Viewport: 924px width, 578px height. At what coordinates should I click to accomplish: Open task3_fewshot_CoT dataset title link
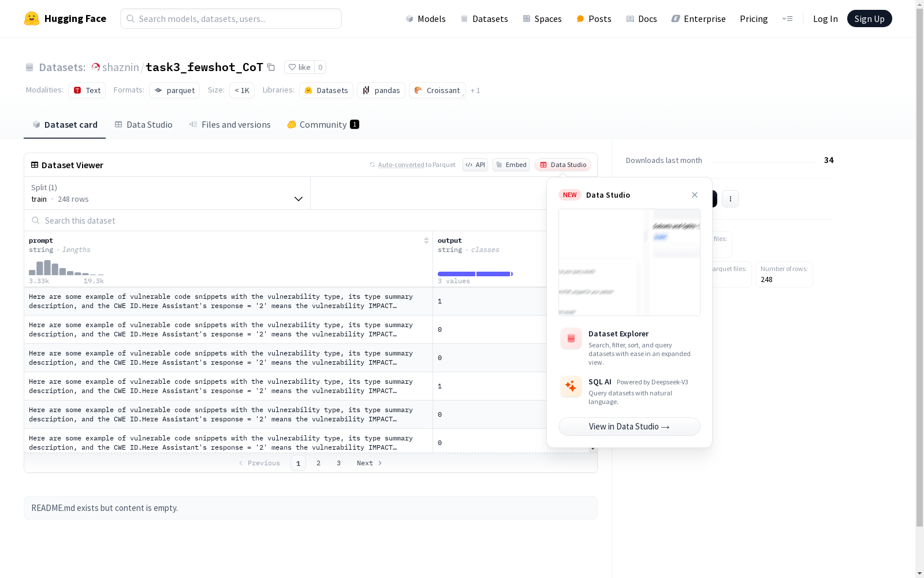click(x=204, y=67)
